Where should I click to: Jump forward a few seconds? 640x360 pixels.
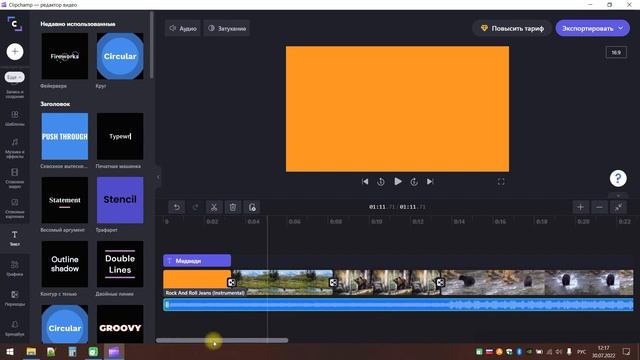click(414, 182)
